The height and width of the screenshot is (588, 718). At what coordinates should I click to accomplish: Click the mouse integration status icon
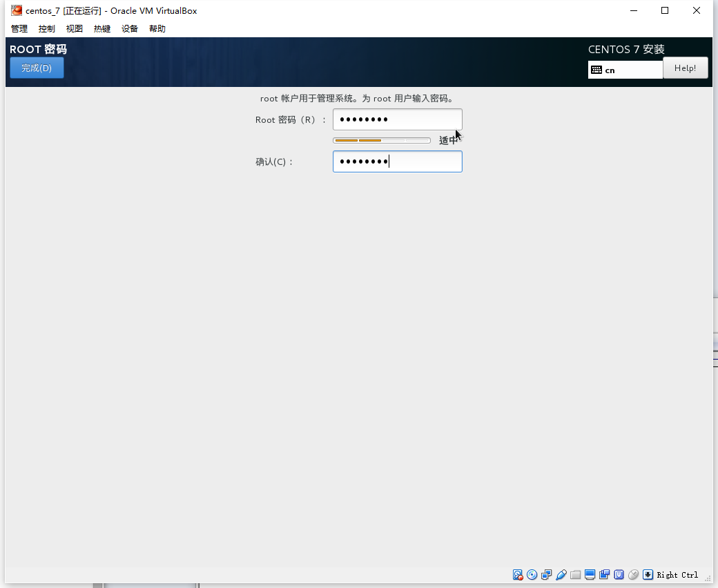pyautogui.click(x=633, y=575)
